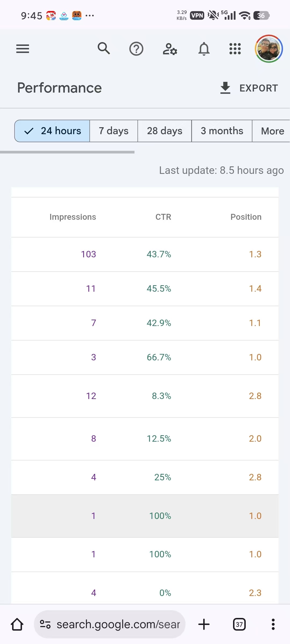Open the browser three-dot menu
Screen dimensions: 290x644
[273, 624]
